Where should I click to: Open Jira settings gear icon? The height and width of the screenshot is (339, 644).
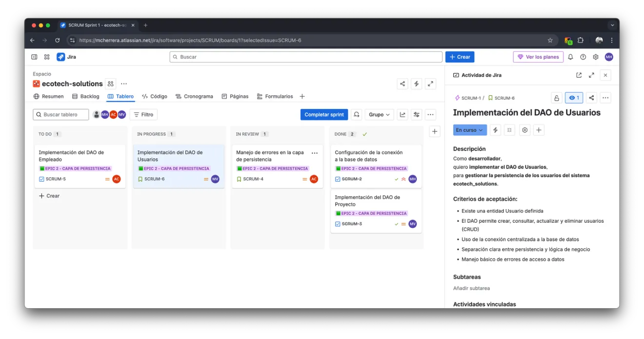(x=596, y=57)
